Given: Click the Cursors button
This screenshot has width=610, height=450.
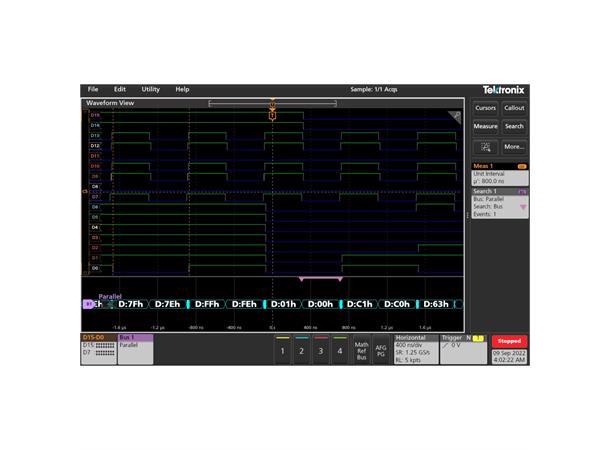Looking at the screenshot, I should pos(486,108).
